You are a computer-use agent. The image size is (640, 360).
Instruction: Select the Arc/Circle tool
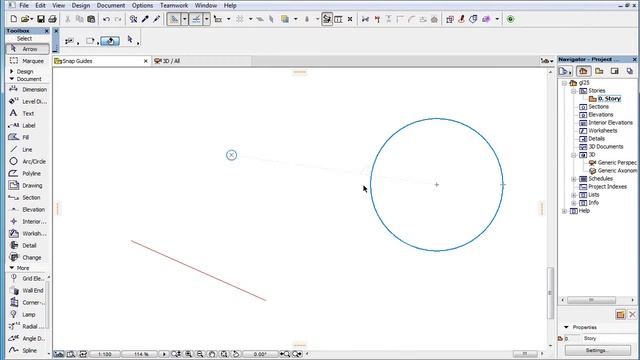tap(28, 161)
